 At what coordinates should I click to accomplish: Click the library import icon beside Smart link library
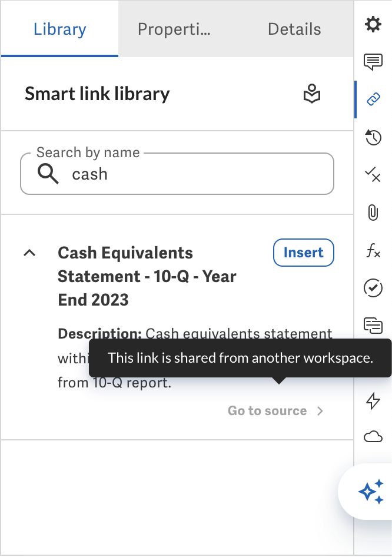[312, 94]
